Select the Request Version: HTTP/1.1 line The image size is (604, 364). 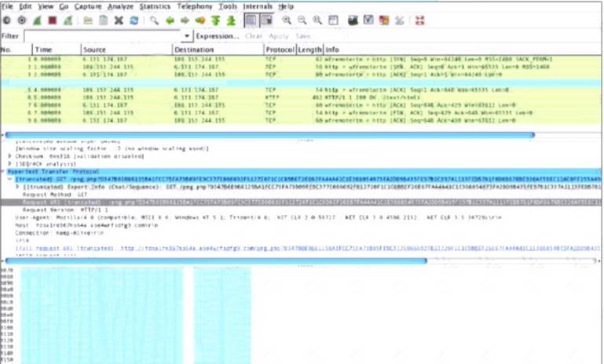[x=65, y=209]
